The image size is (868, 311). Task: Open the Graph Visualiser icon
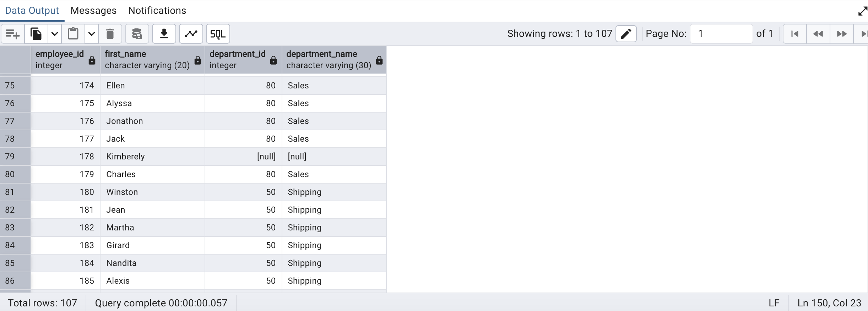coord(191,34)
